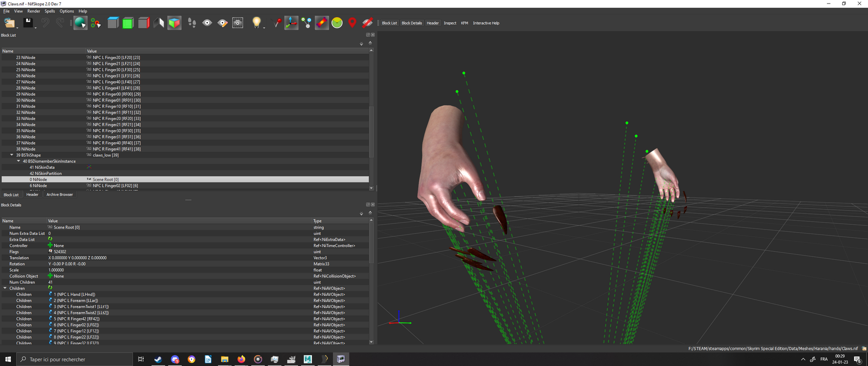Viewport: 868px width, 366px height.
Task: Open the Spells menu
Action: click(x=50, y=11)
